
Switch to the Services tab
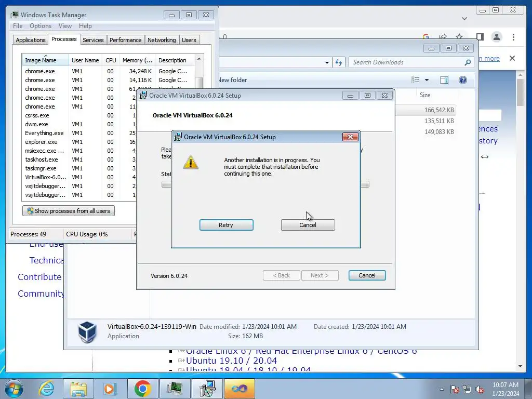point(93,40)
